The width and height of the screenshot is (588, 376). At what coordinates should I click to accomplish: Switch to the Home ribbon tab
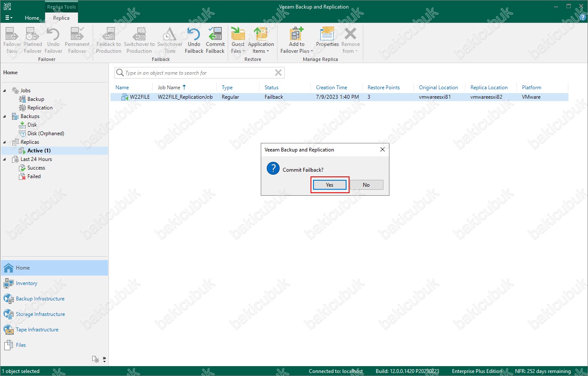[x=32, y=18]
